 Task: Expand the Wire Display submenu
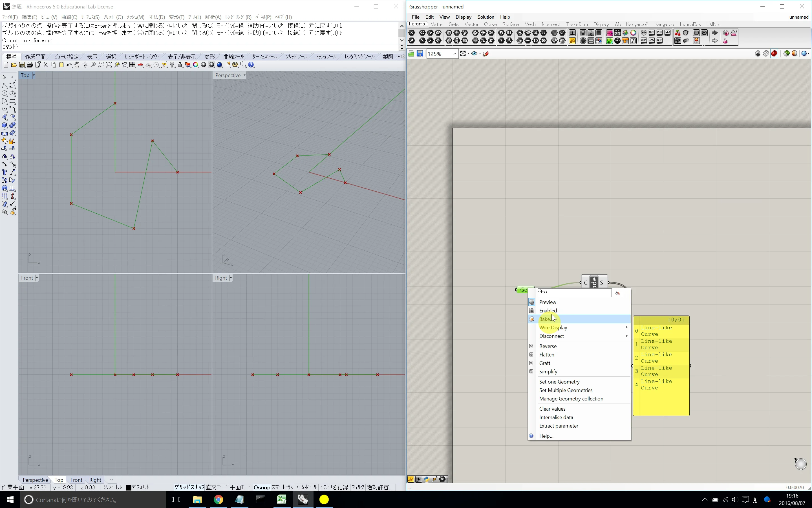click(579, 328)
